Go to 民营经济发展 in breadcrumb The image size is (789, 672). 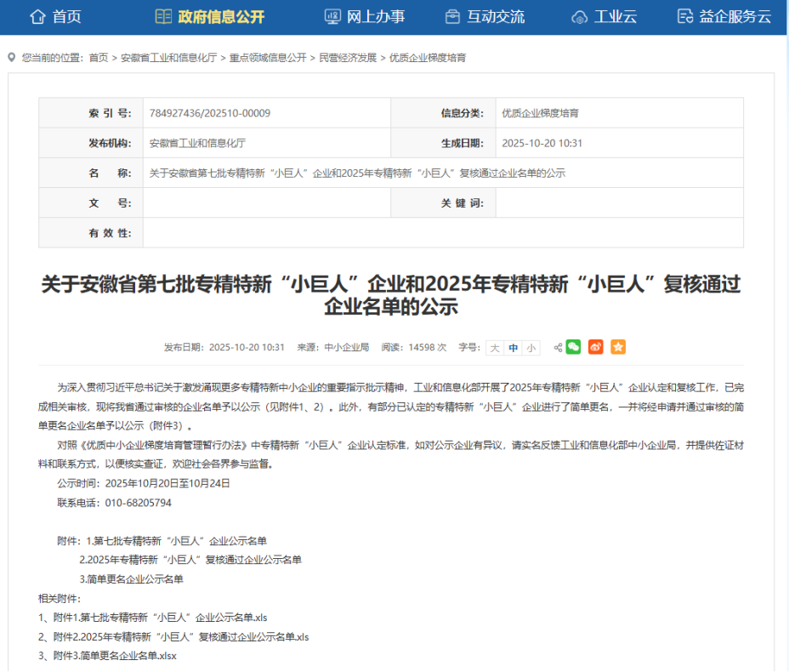point(347,58)
